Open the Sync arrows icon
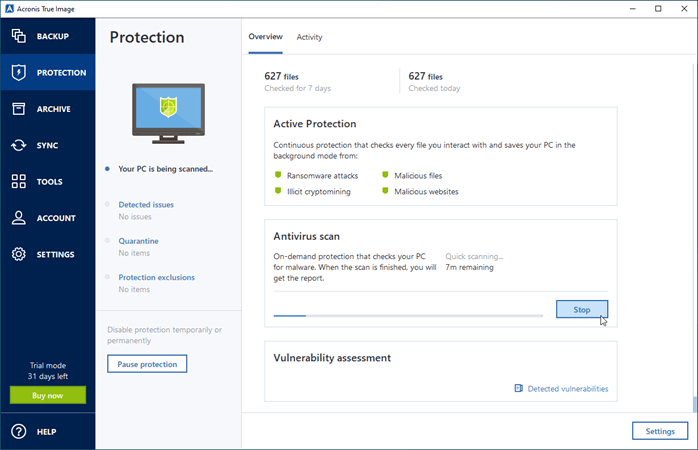698x450 pixels. point(18,145)
